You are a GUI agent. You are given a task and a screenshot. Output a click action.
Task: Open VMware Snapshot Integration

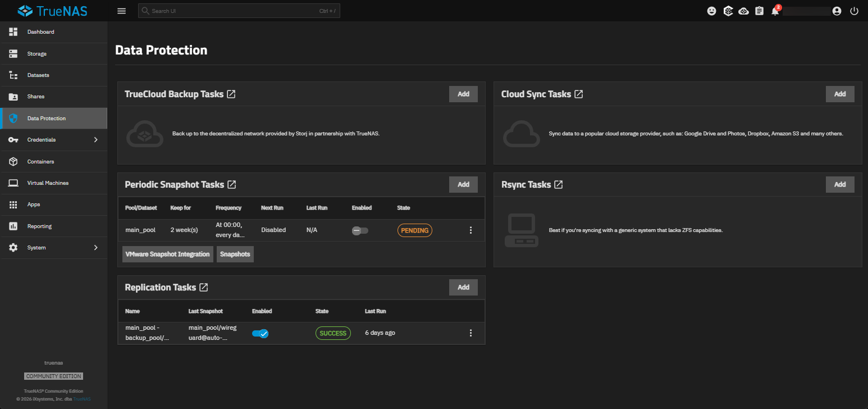168,254
